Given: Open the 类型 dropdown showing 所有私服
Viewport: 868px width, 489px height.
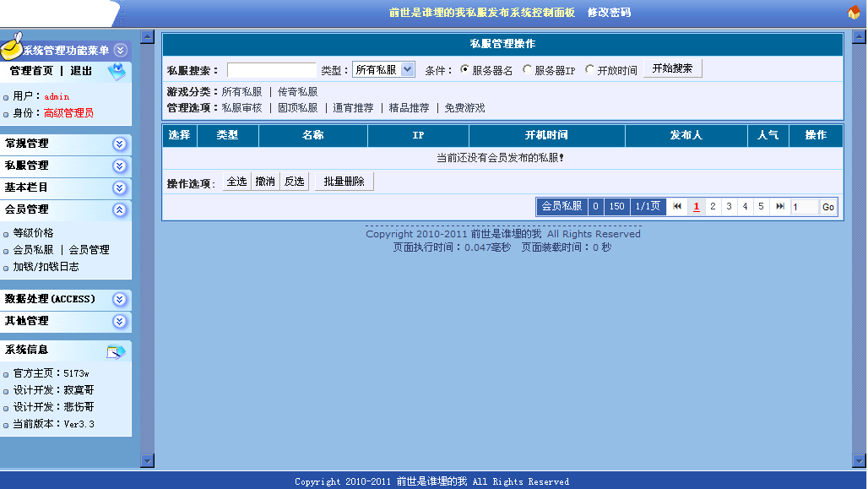Looking at the screenshot, I should point(383,70).
